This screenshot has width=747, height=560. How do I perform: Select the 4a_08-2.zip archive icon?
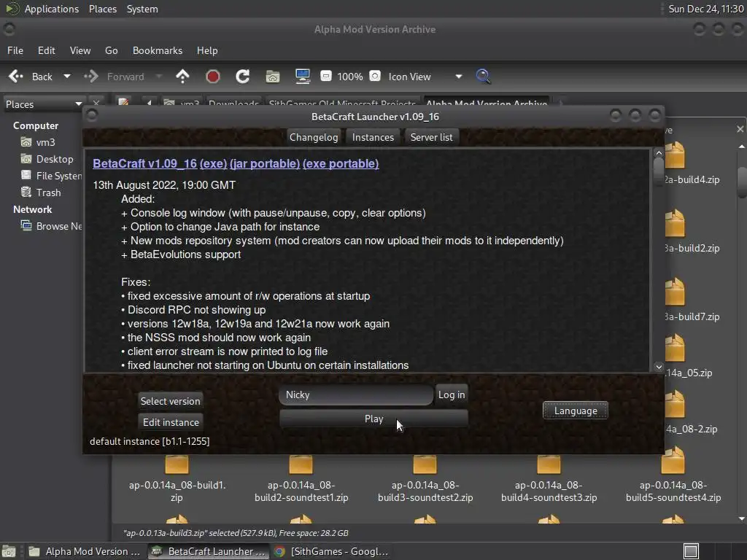676,404
